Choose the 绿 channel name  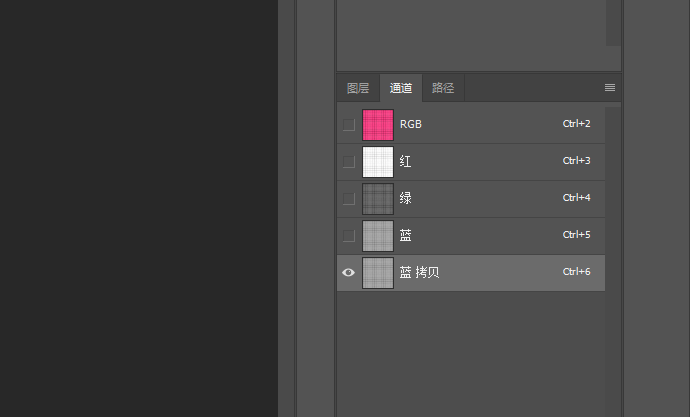(406, 199)
